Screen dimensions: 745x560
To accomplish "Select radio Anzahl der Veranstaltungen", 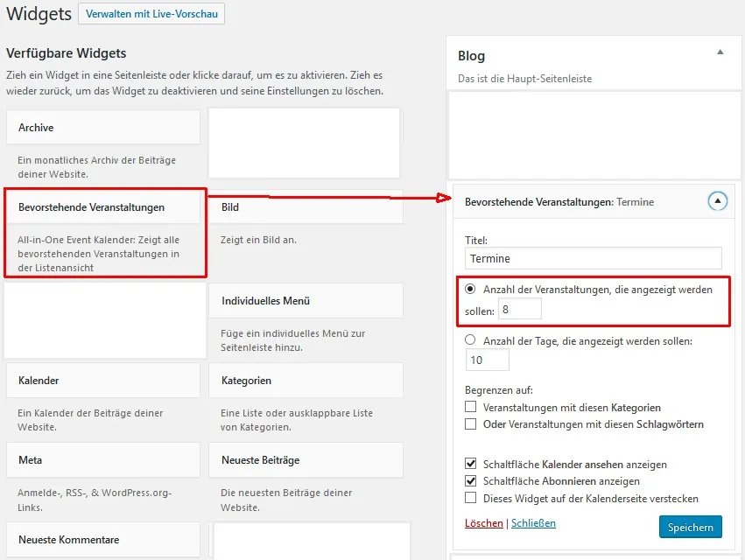I will pos(470,289).
